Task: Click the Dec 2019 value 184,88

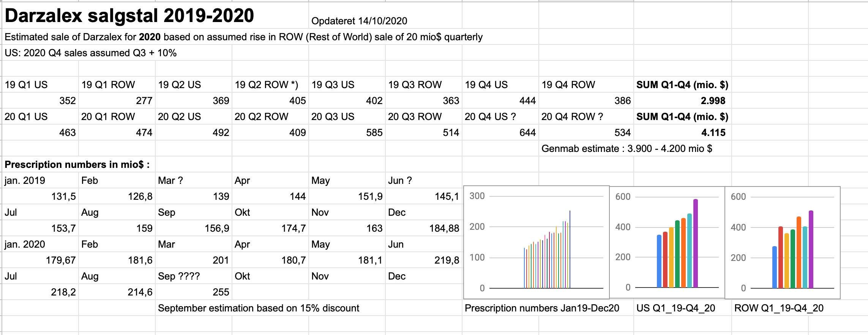Action: tap(423, 228)
